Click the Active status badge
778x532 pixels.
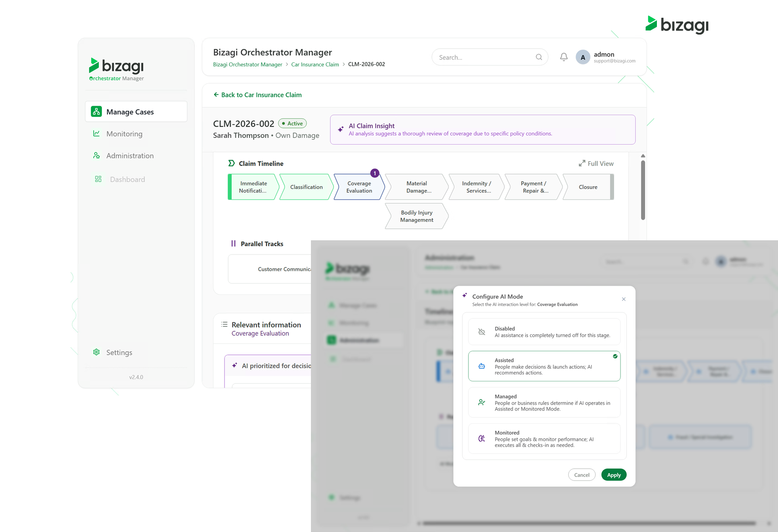click(x=292, y=123)
